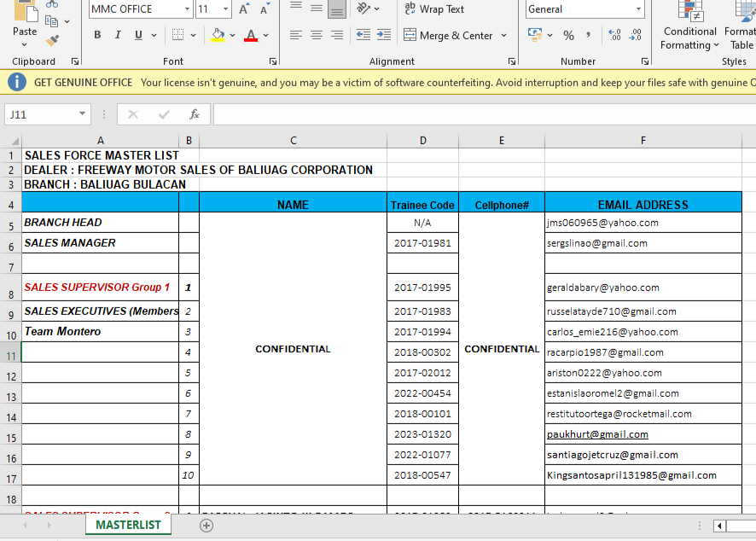This screenshot has height=541, width=756.
Task: Open the Alignment dialog launcher
Action: (512, 61)
